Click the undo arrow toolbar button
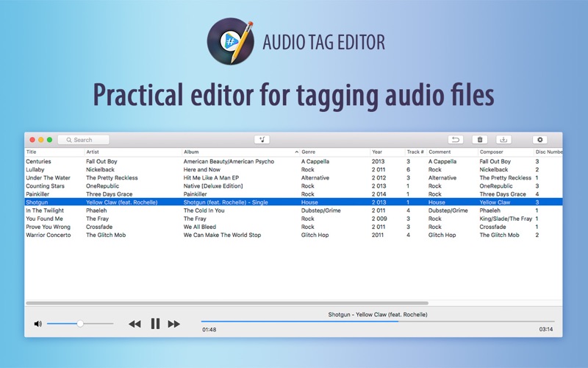The width and height of the screenshot is (588, 368). (x=455, y=140)
